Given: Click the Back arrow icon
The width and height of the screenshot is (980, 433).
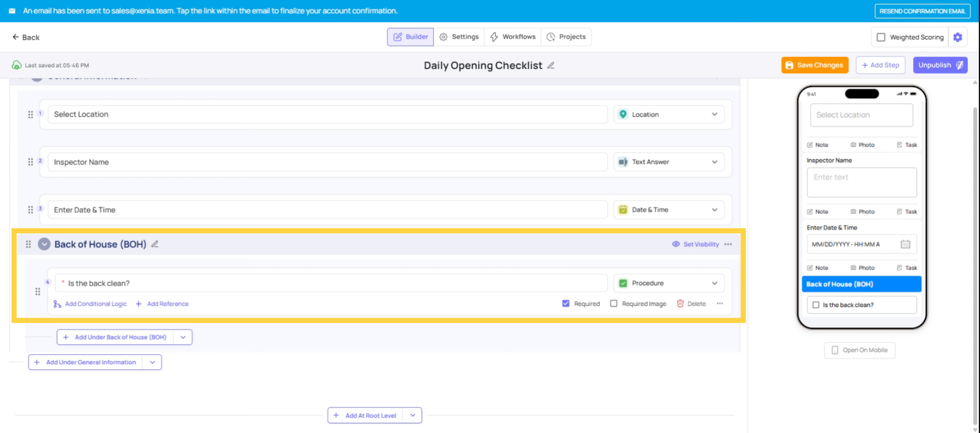Looking at the screenshot, I should point(15,37).
